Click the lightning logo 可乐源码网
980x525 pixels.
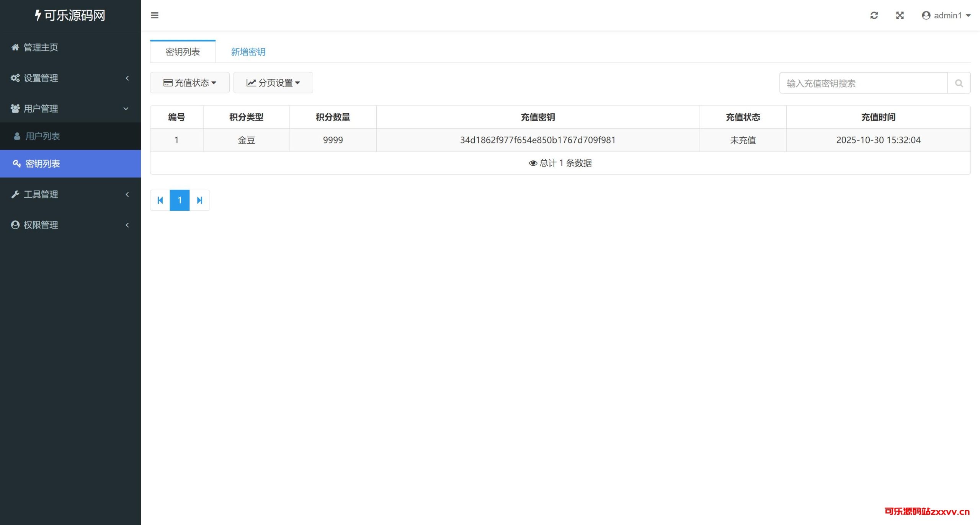70,15
